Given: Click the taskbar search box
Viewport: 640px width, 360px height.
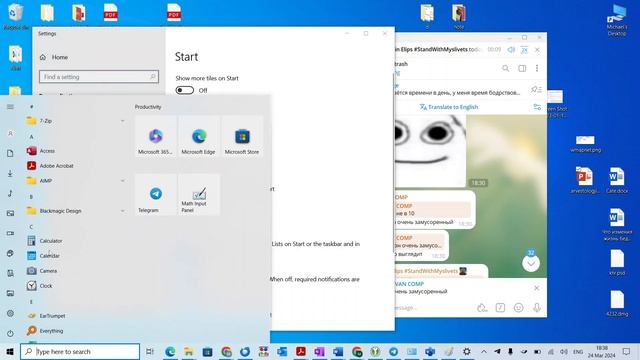Looking at the screenshot, I should [80, 351].
